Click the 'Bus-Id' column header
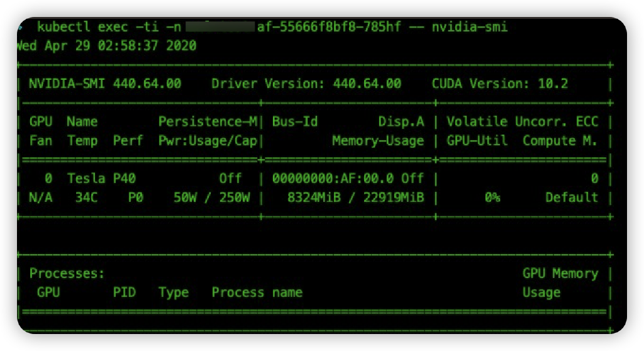 click(295, 121)
